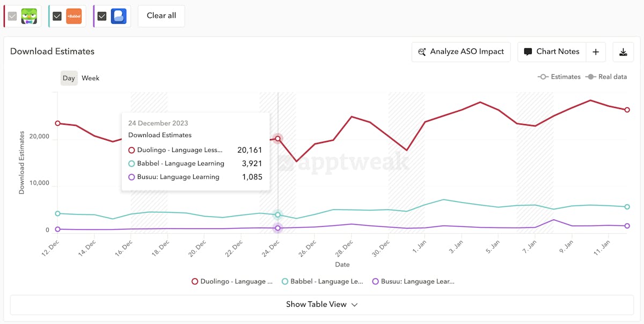Click the Duolingo app icon

click(29, 16)
